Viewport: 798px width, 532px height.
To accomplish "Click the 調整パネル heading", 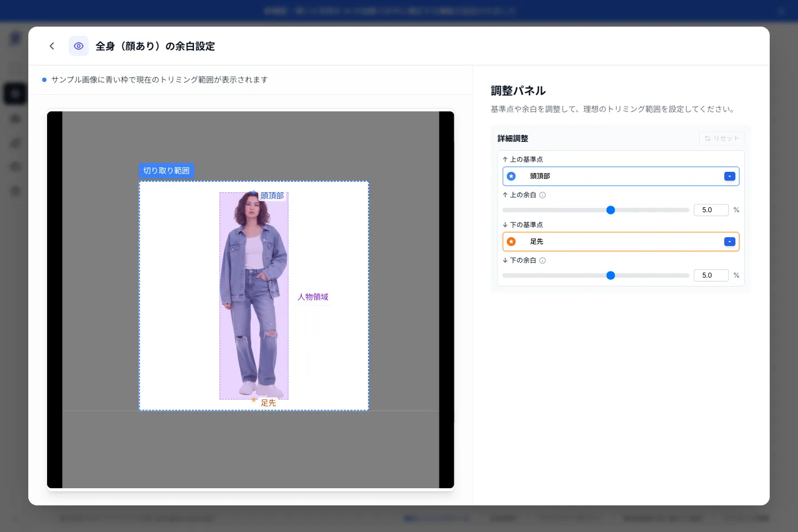I will pos(518,91).
